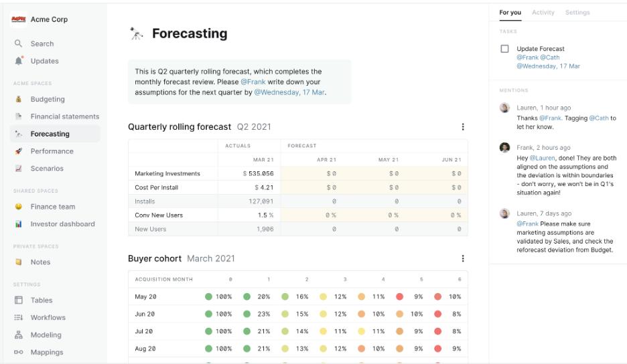
Task: Click the Search magnifier icon in sidebar
Action: click(18, 43)
